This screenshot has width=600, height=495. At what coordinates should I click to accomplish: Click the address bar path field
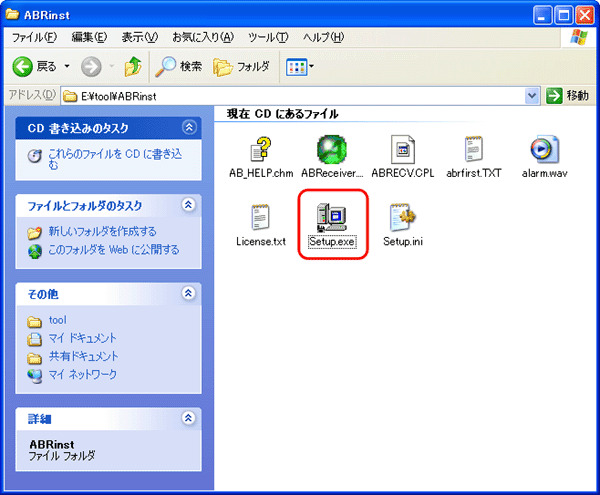(290, 96)
